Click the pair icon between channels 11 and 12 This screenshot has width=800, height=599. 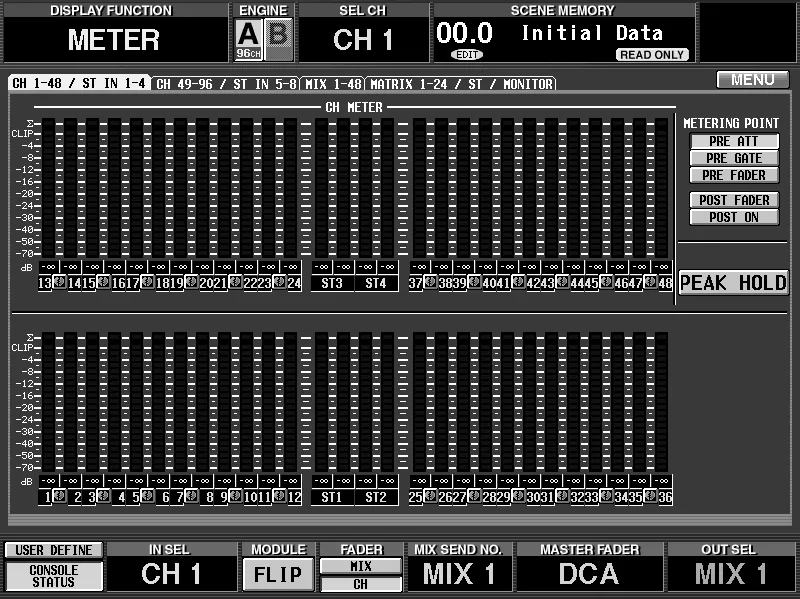279,495
